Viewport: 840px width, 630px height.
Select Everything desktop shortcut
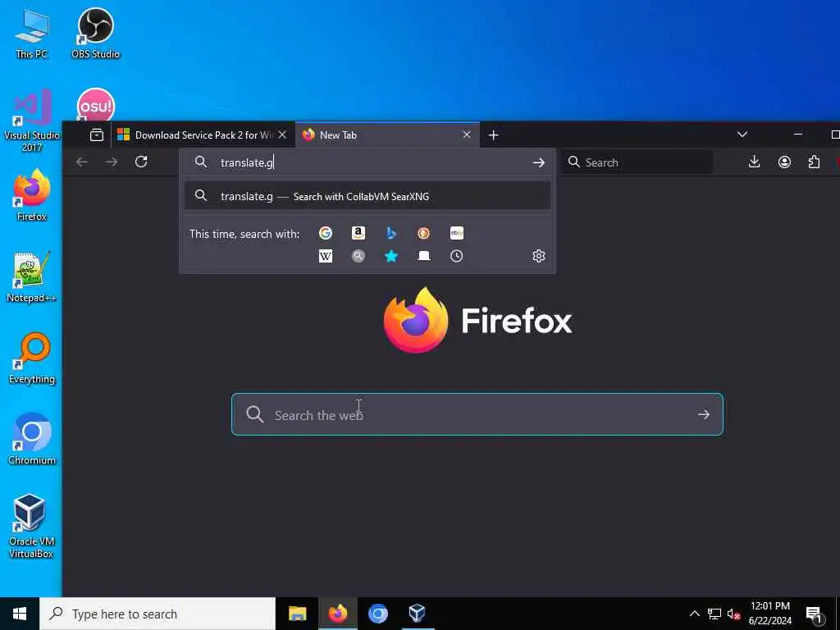[32, 358]
